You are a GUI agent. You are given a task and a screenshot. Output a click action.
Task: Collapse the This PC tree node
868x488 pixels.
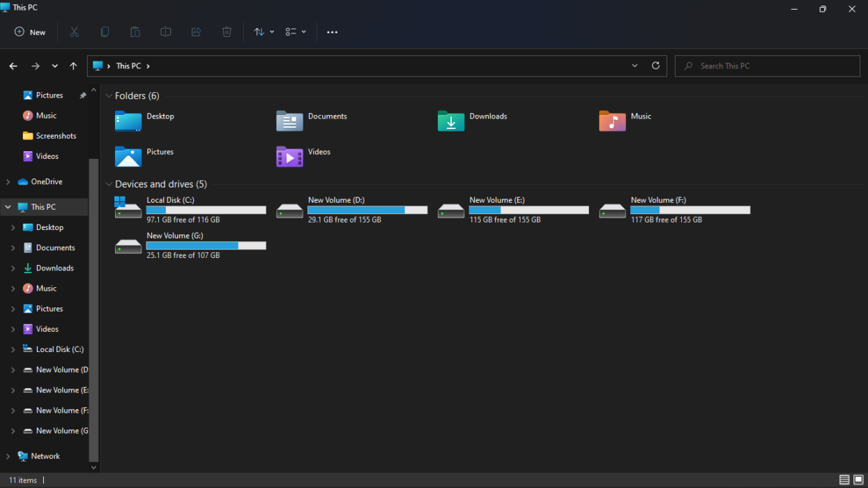pyautogui.click(x=8, y=207)
